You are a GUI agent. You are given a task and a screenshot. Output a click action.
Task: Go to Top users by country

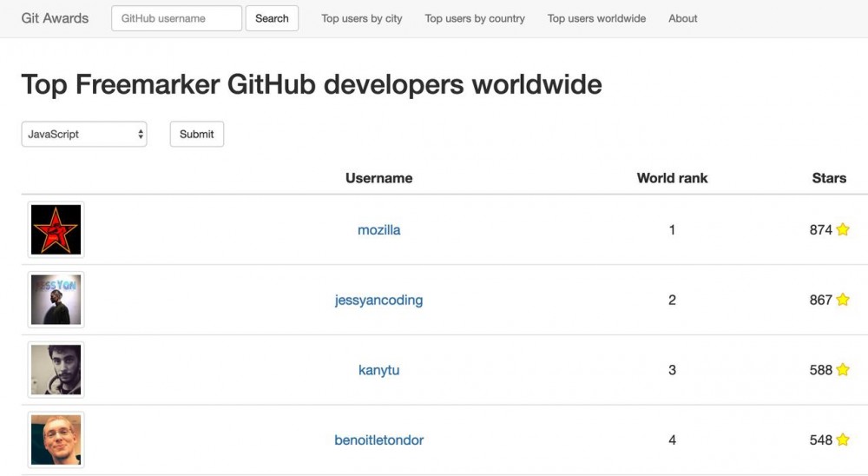[x=475, y=18]
